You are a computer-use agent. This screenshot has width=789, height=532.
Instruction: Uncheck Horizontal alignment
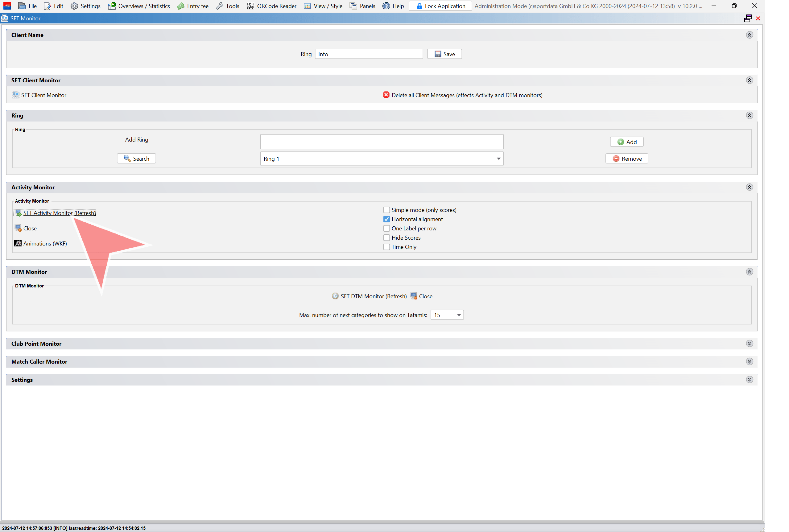(386, 219)
